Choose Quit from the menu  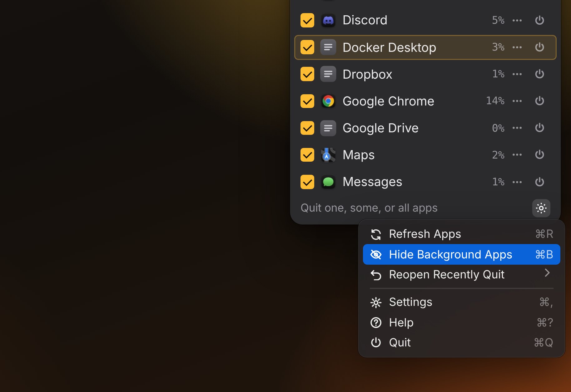pos(461,343)
